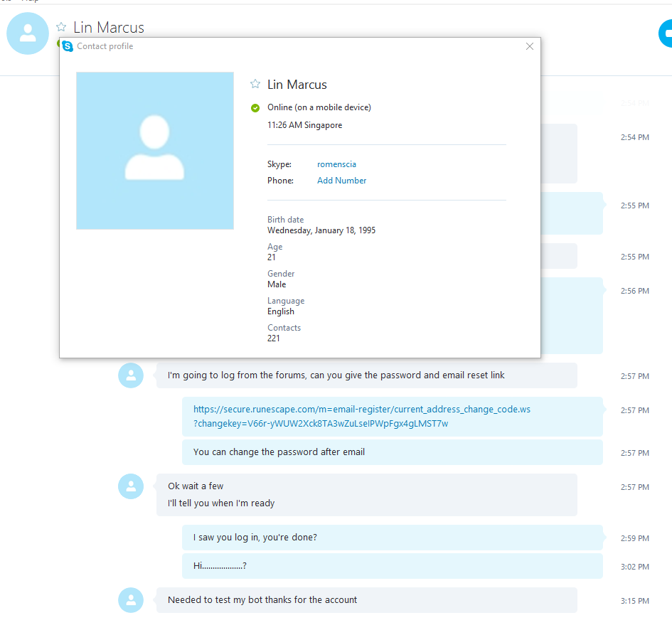Click avatar beside 'Needed to test my bot' message
672x630 pixels.
[x=131, y=600]
